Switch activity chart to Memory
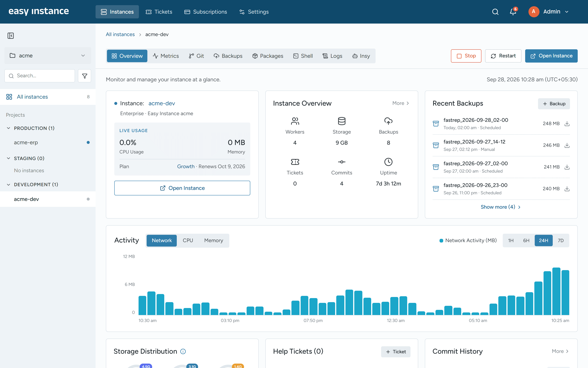This screenshot has height=368, width=588. pos(214,240)
